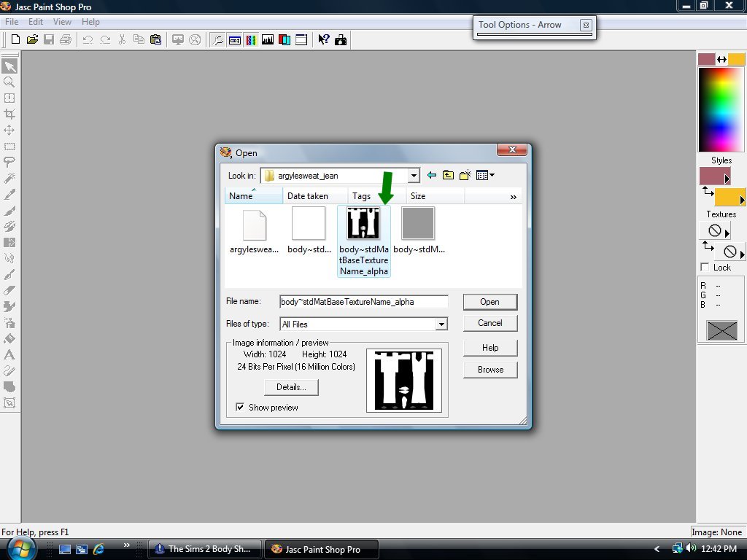Expand the background texture arrow
The image size is (747, 560).
(x=742, y=254)
